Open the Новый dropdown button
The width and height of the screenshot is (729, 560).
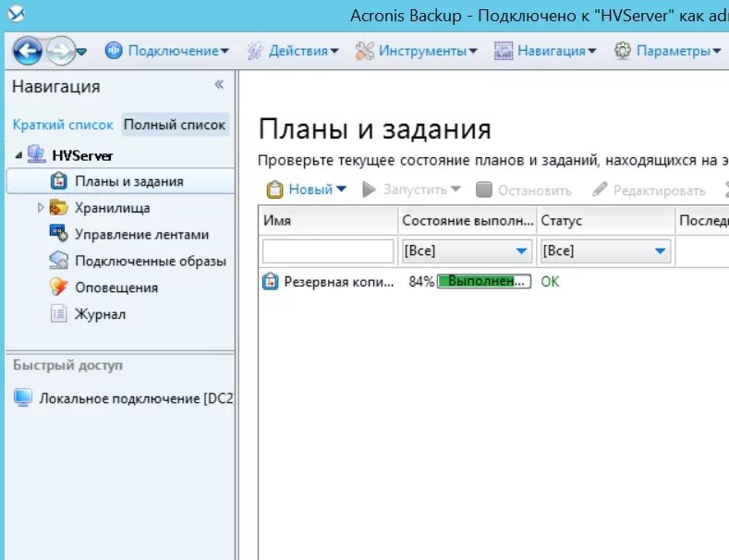pos(318,189)
